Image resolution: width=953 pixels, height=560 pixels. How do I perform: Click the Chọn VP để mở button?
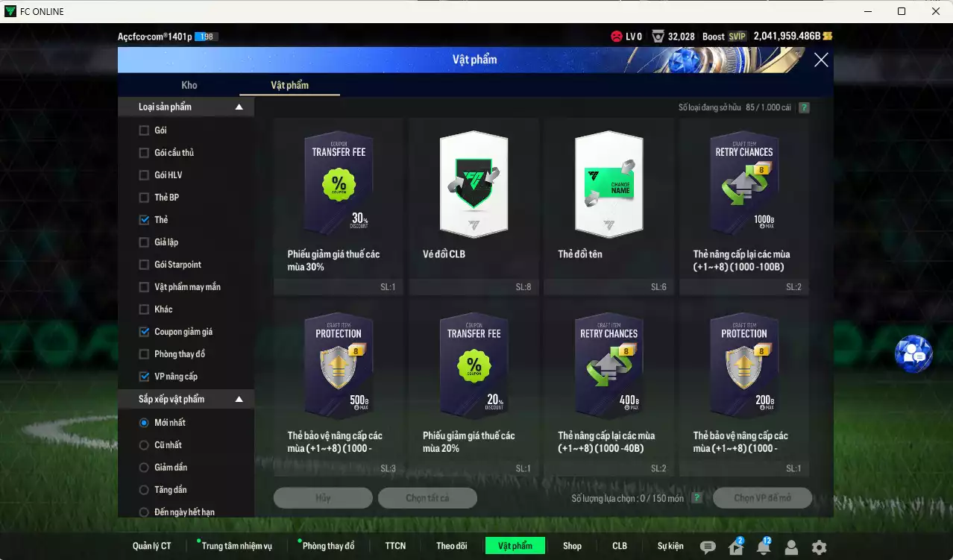(x=762, y=498)
